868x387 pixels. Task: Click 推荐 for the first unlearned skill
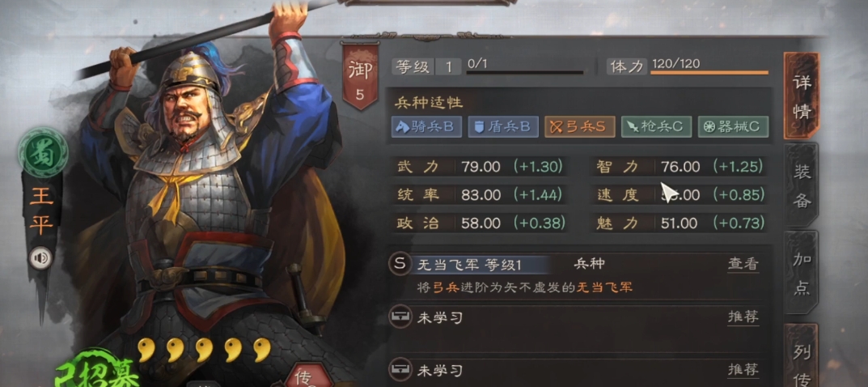743,317
